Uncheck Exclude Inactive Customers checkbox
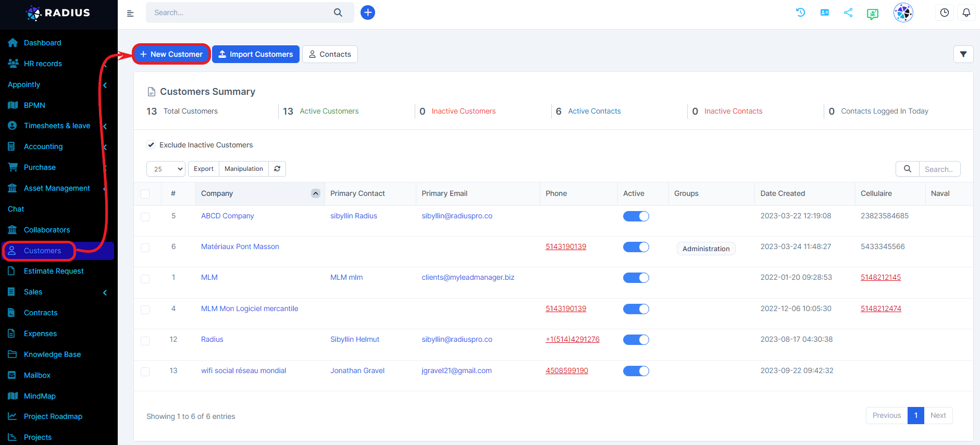This screenshot has width=980, height=445. [151, 145]
